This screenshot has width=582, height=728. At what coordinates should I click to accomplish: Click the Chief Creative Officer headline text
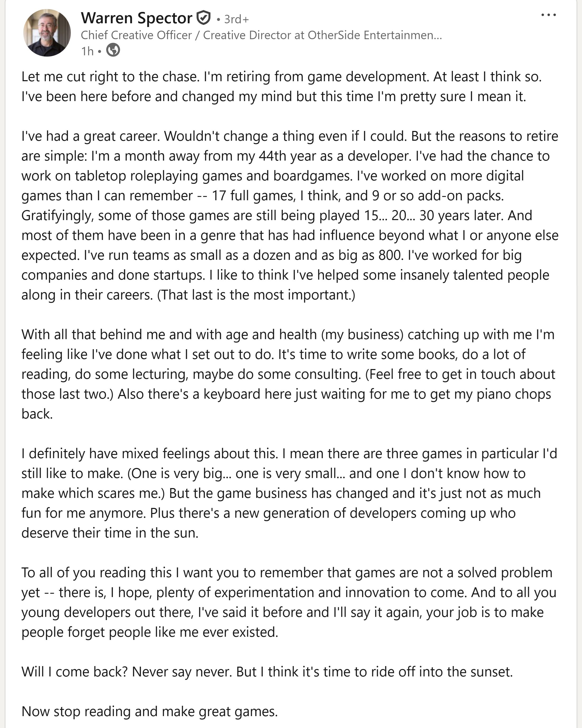tap(261, 35)
